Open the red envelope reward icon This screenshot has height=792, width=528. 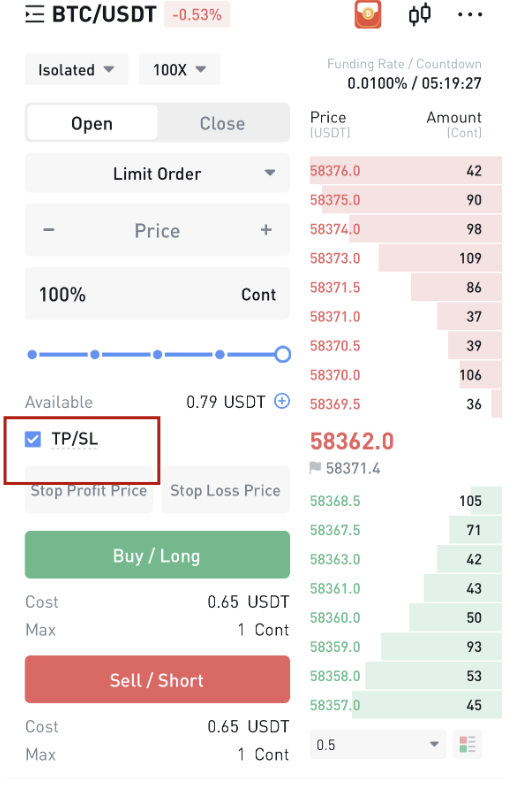point(368,14)
